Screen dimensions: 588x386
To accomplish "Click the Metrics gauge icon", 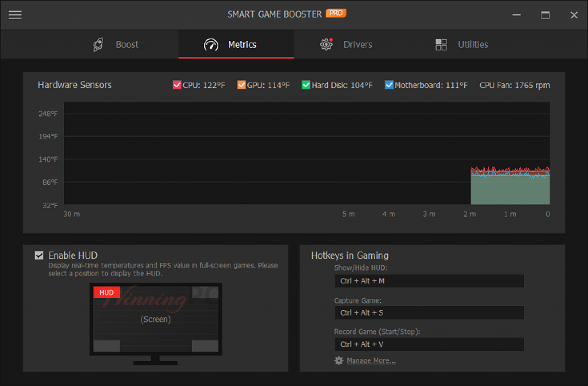I will point(211,45).
